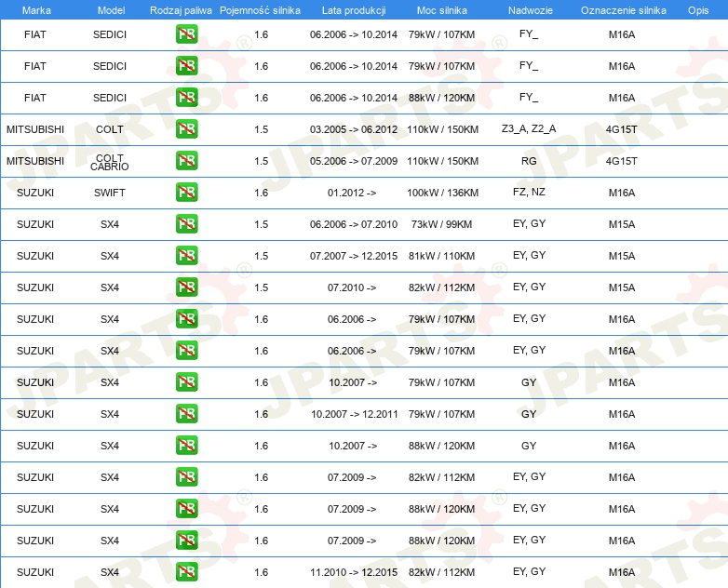This screenshot has width=728, height=588.
Task: Click the Rodzaj paliwa column header
Action: click(x=181, y=10)
